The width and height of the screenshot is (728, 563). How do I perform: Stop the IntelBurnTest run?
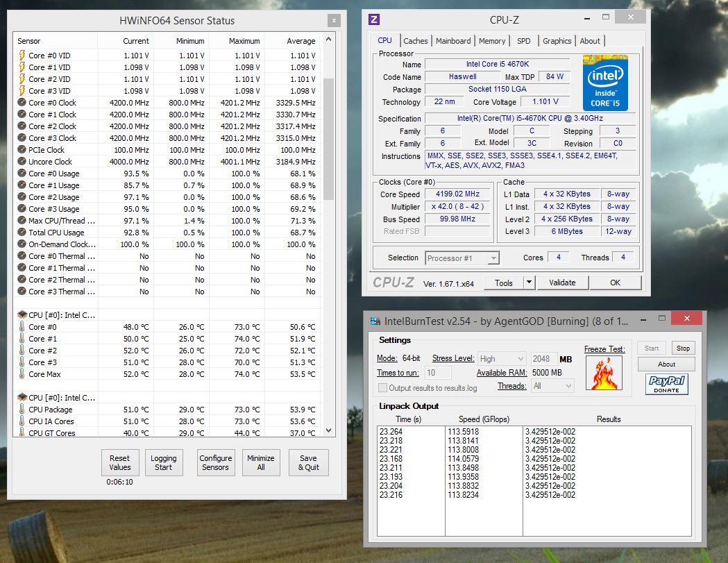point(682,348)
